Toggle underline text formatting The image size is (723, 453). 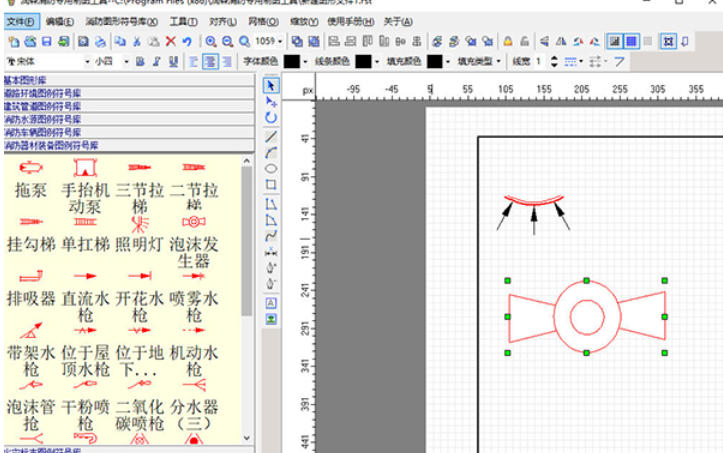click(174, 61)
